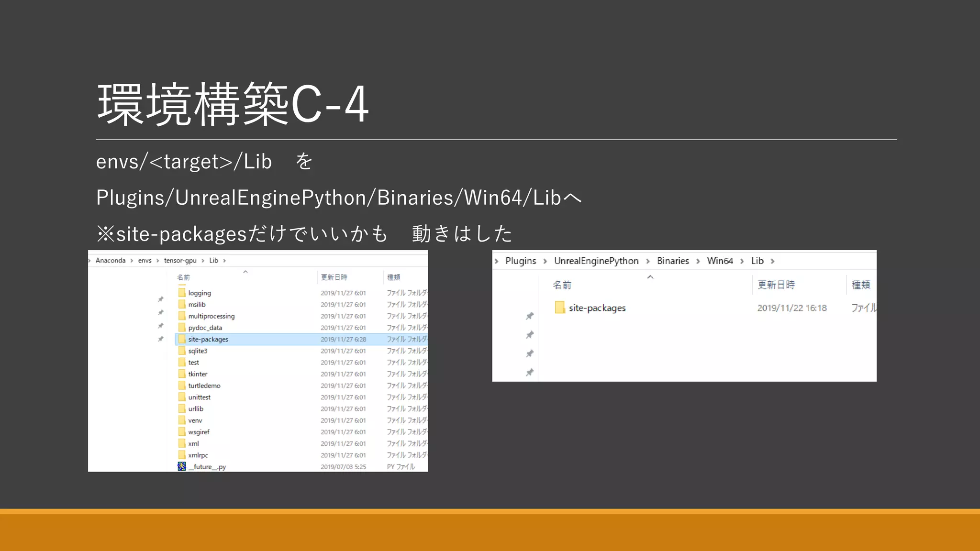Click date 2019/11/22 16:18 in Plugins window
The width and height of the screenshot is (980, 551).
pos(792,308)
